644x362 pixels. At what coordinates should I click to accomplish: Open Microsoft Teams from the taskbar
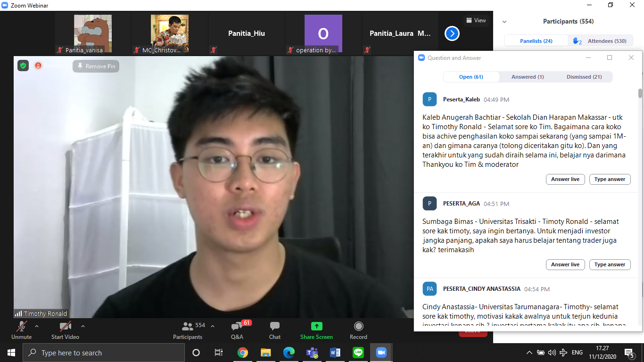(x=312, y=353)
